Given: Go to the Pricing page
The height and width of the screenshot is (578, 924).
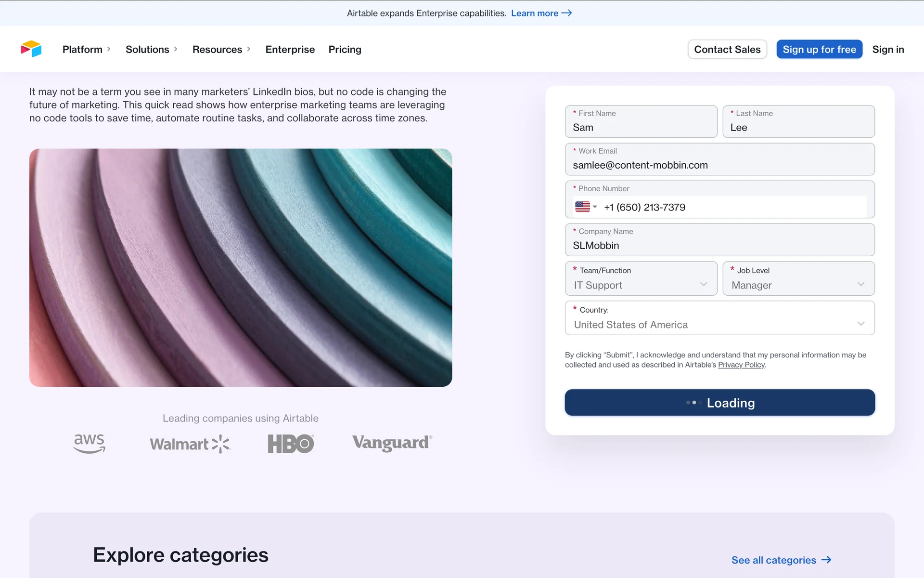Looking at the screenshot, I should coord(345,49).
